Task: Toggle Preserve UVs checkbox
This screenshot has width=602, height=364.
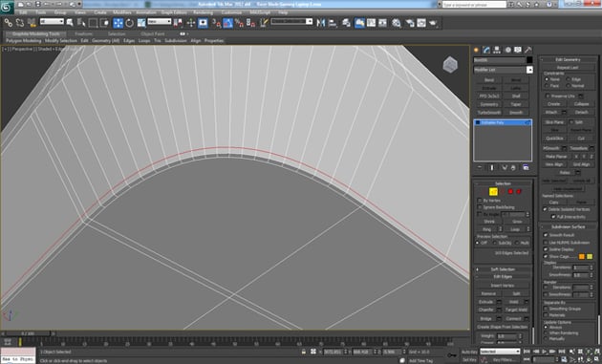Action: point(548,96)
